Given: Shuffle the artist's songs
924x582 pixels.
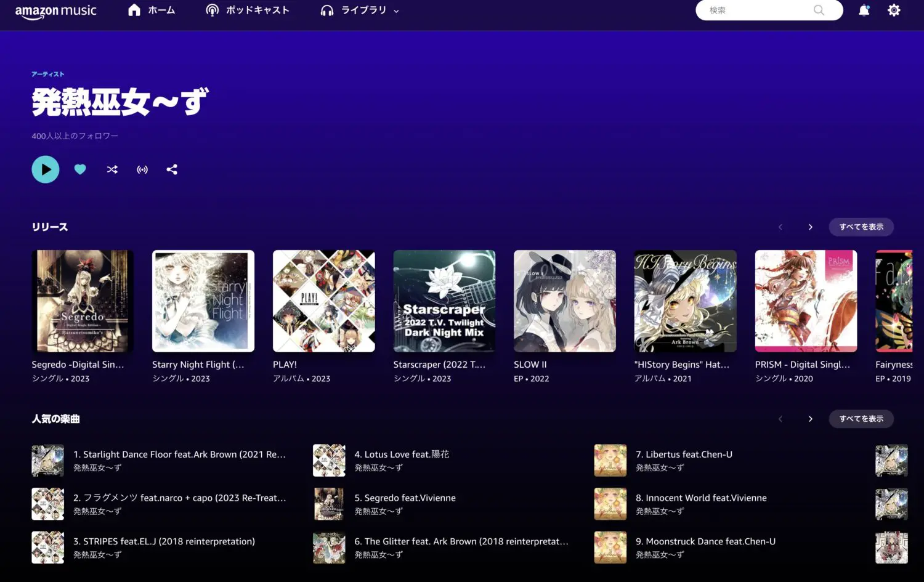Looking at the screenshot, I should tap(112, 169).
